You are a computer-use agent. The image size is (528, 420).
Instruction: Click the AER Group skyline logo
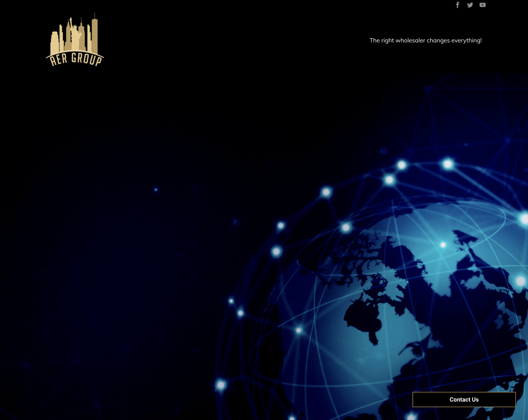pos(75,40)
